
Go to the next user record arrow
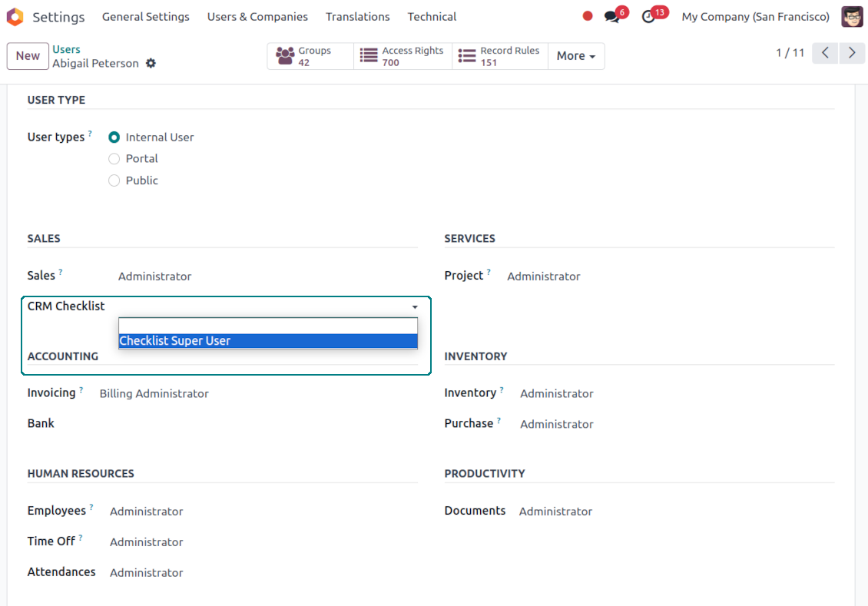[851, 53]
